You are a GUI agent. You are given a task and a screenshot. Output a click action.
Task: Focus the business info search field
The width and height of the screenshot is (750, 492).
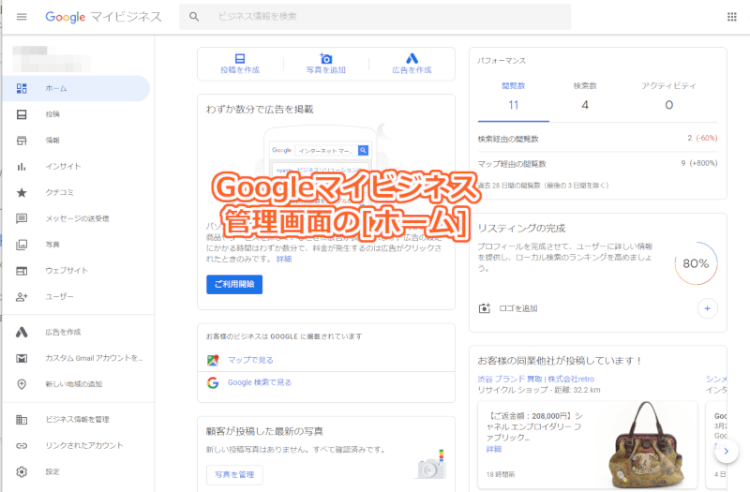click(x=375, y=17)
